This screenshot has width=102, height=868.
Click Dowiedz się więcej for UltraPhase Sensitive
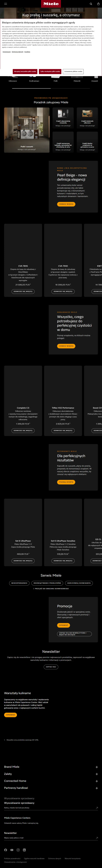(x=63, y=561)
